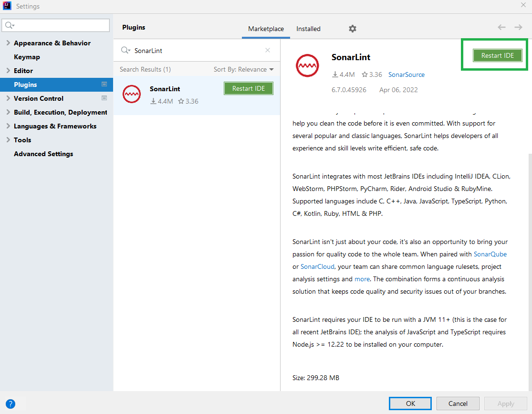Click the large SonarLint logo in details

click(x=307, y=65)
